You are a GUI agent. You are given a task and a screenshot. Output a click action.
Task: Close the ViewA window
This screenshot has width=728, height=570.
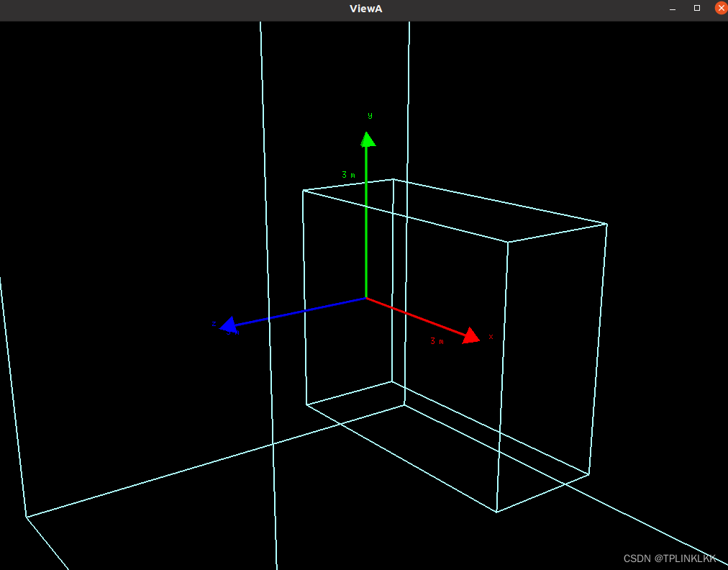point(721,8)
